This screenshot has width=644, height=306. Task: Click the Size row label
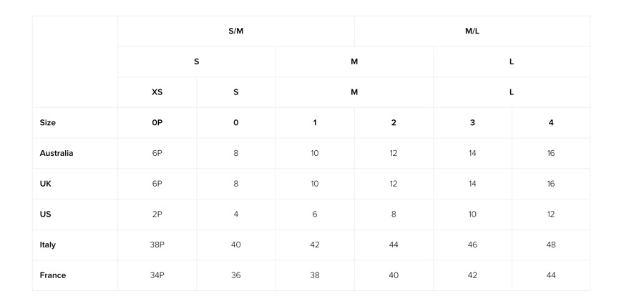tap(48, 123)
